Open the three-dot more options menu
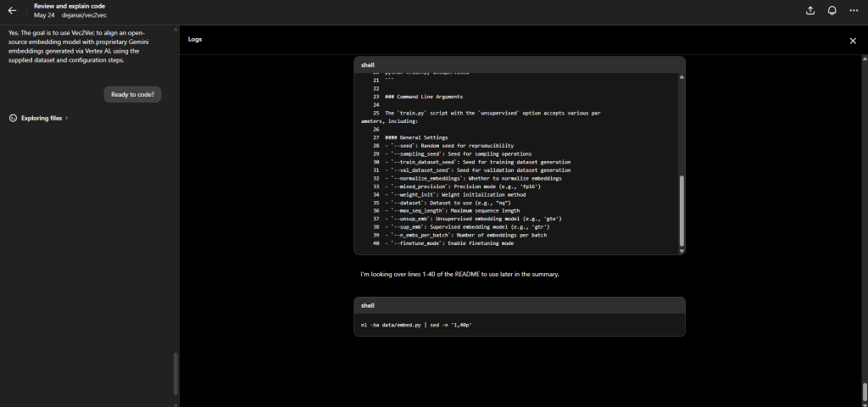Screen dimensions: 868x407 [853, 10]
